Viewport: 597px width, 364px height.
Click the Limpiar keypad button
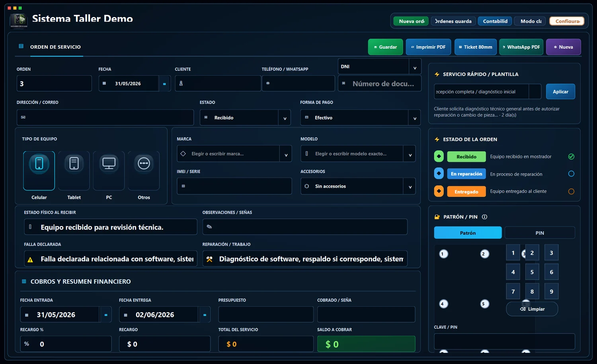click(532, 309)
